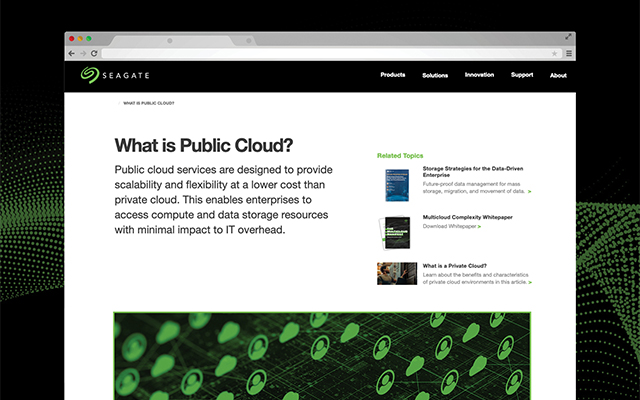
Task: Select Support in the top navigation
Action: pos(522,75)
